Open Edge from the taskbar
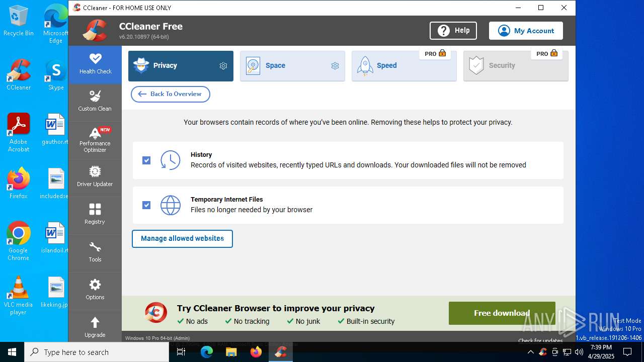This screenshot has width=644, height=362. pos(207,352)
